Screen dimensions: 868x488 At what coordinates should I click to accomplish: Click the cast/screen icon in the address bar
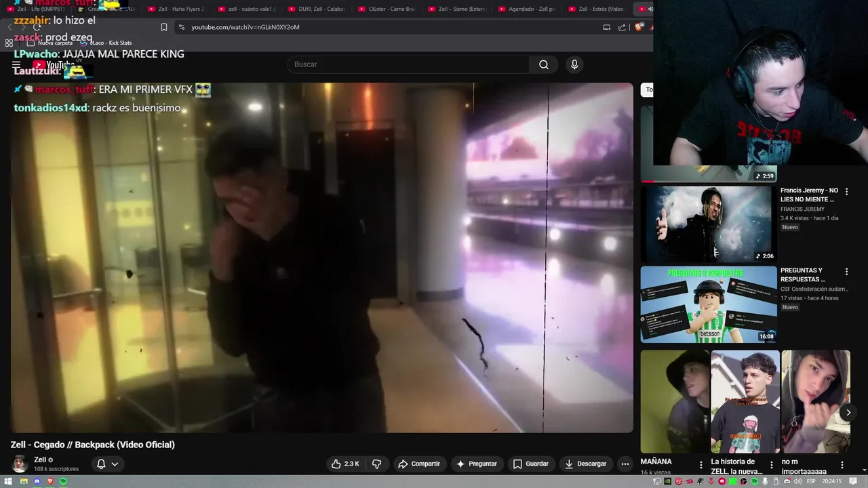click(606, 27)
